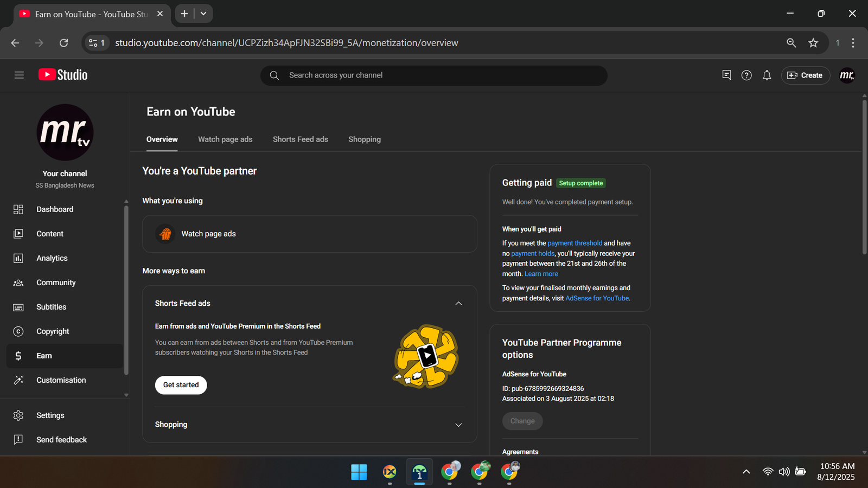868x488 pixels.
Task: Close the Earn on YouTube tab
Action: (160, 14)
